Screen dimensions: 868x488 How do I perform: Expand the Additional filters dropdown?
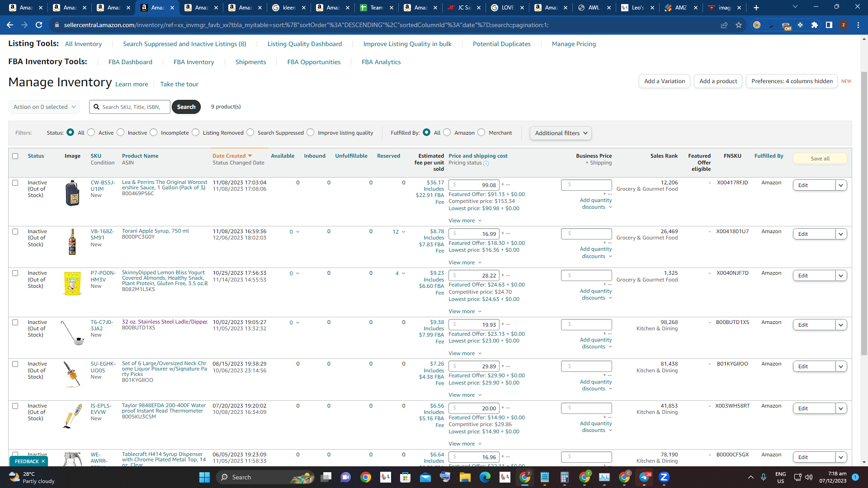[561, 133]
